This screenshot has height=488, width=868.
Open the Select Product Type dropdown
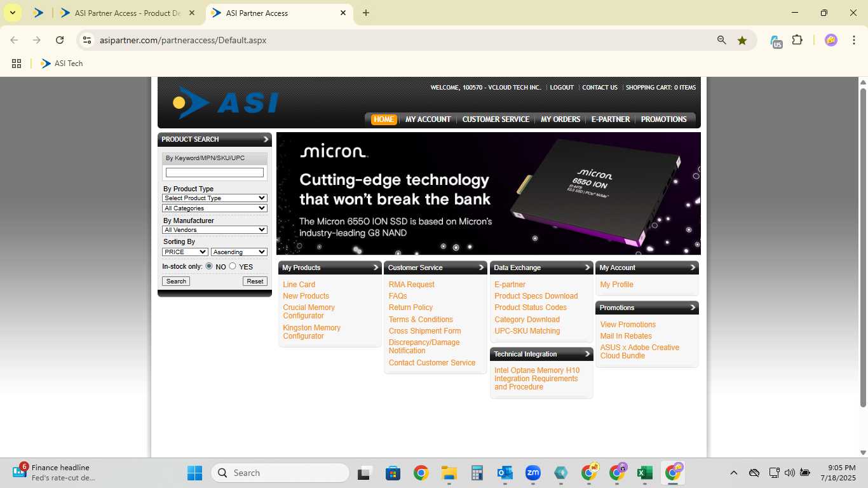pos(215,198)
